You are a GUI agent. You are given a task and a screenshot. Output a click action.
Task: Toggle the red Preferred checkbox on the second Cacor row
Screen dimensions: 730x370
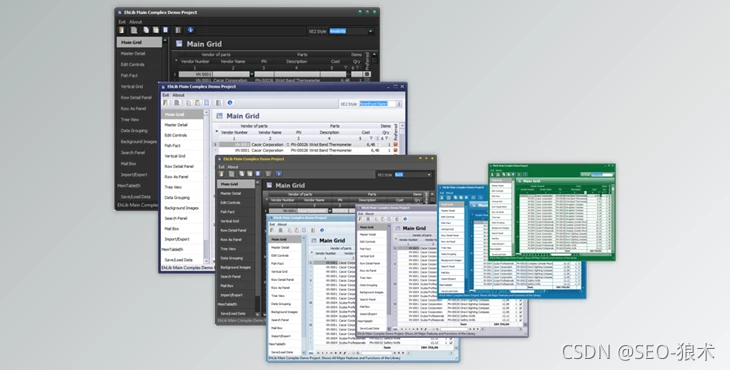pos(396,151)
